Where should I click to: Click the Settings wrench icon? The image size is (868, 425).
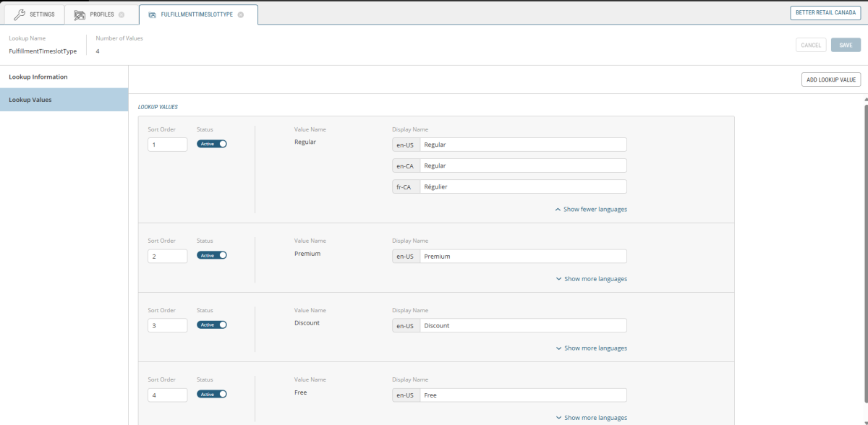[x=20, y=14]
